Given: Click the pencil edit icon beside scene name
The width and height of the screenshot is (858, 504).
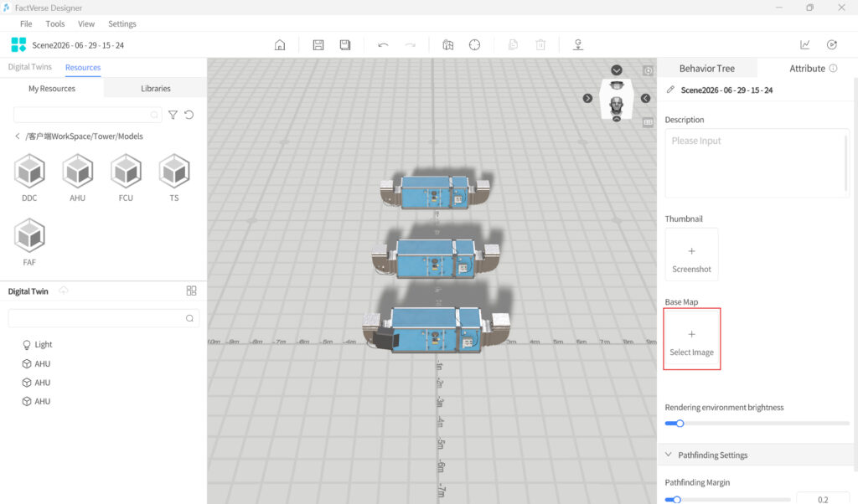Looking at the screenshot, I should tap(670, 90).
